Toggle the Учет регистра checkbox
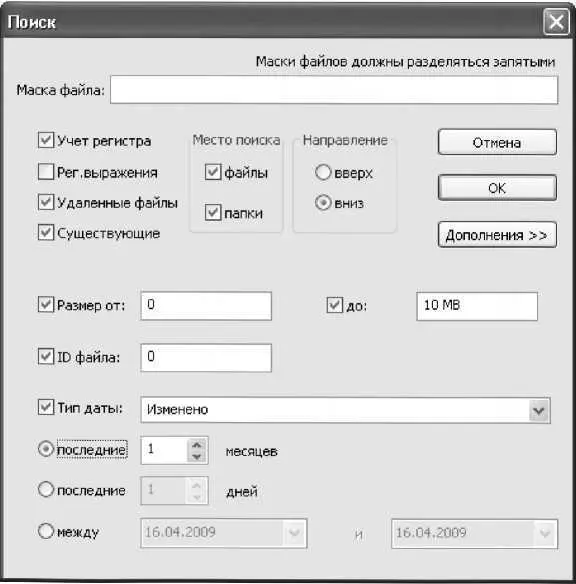This screenshot has height=584, width=576. [46, 140]
